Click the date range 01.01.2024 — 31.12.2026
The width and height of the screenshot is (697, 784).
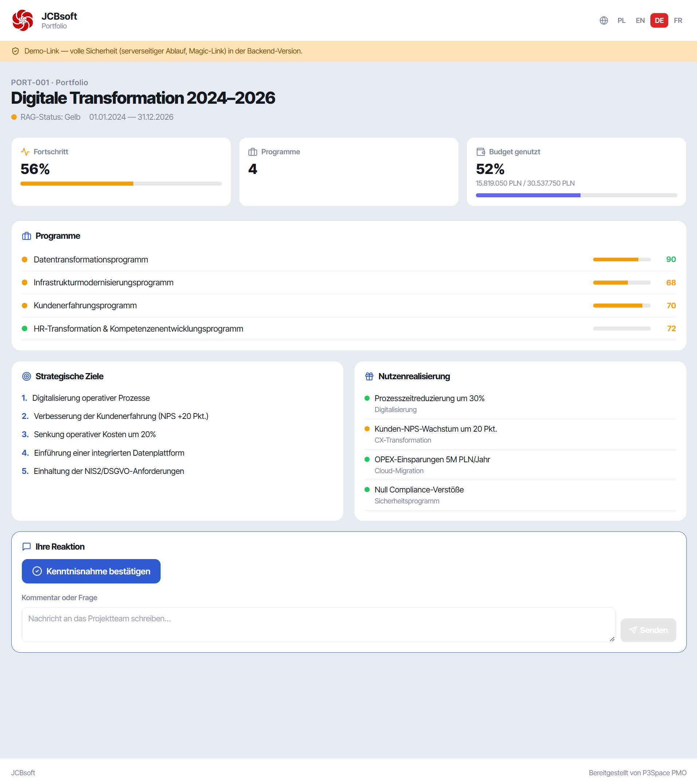click(x=131, y=117)
